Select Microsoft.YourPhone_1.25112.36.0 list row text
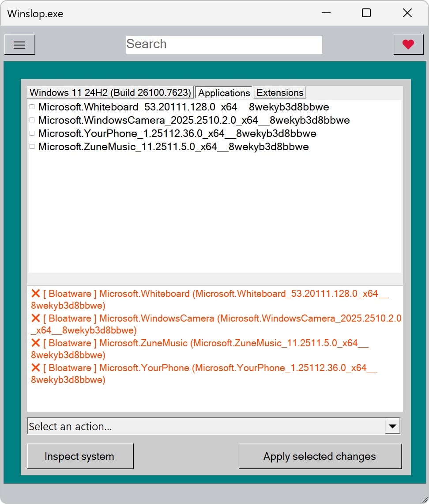Screen dimensions: 429x504 177,133
